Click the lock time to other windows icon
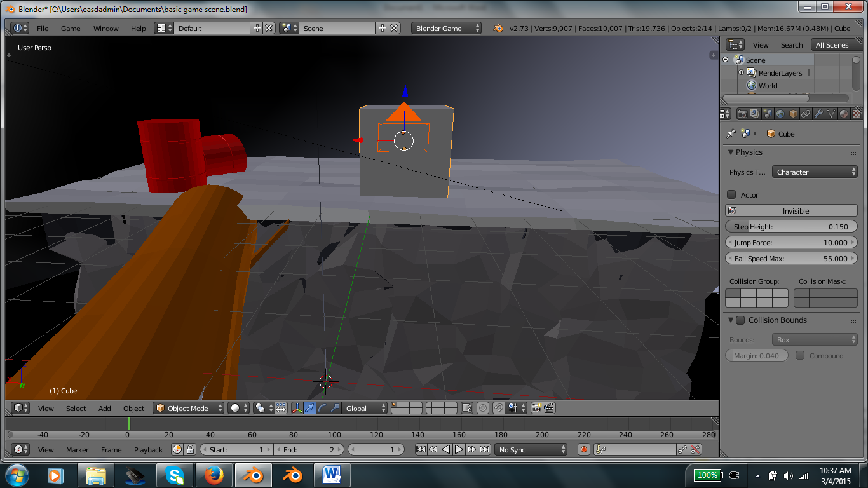The image size is (868, 488). 190,449
